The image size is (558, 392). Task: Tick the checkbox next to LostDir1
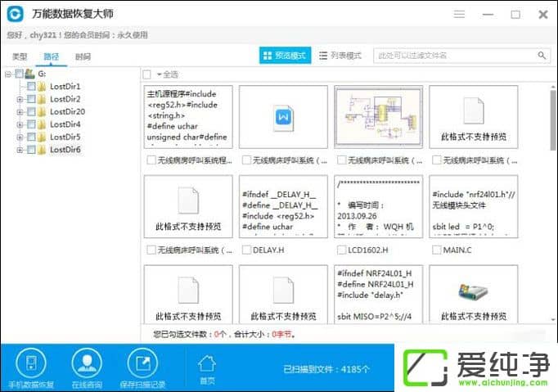pos(31,87)
